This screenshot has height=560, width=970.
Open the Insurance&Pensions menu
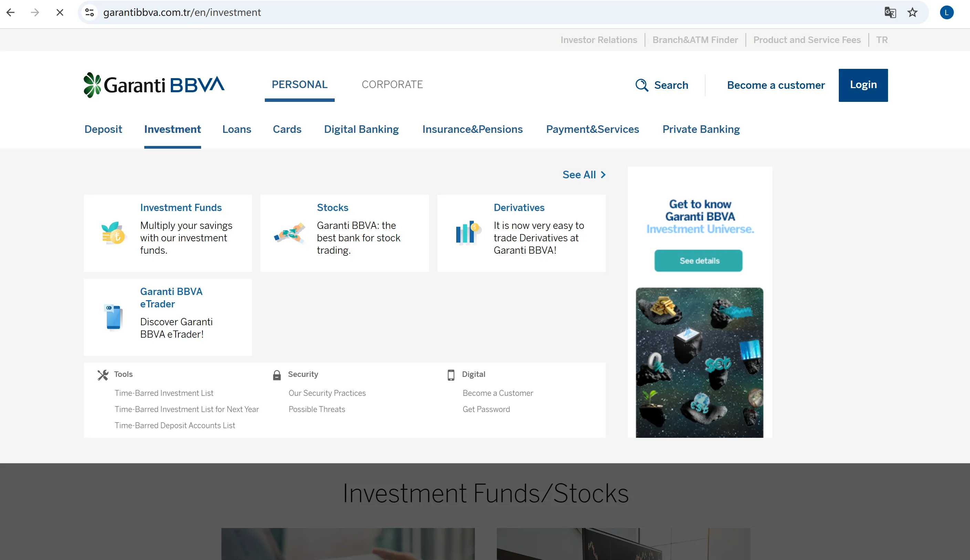[x=472, y=129]
